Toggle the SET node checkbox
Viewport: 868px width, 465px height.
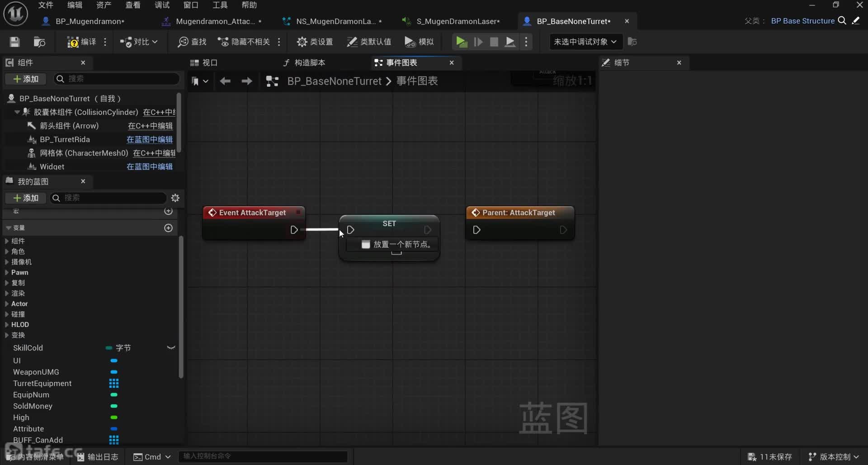pyautogui.click(x=366, y=245)
